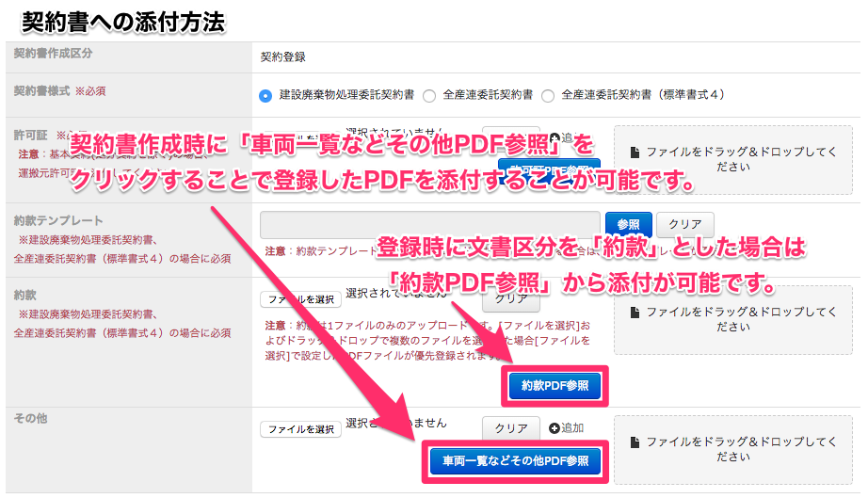Screen dimensions: 868x498
Task: Click ファイルを選択 in the その他 row
Action: [299, 429]
